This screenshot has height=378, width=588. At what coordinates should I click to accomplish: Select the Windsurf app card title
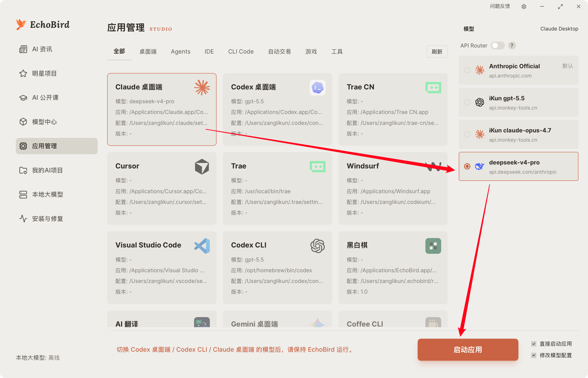363,166
